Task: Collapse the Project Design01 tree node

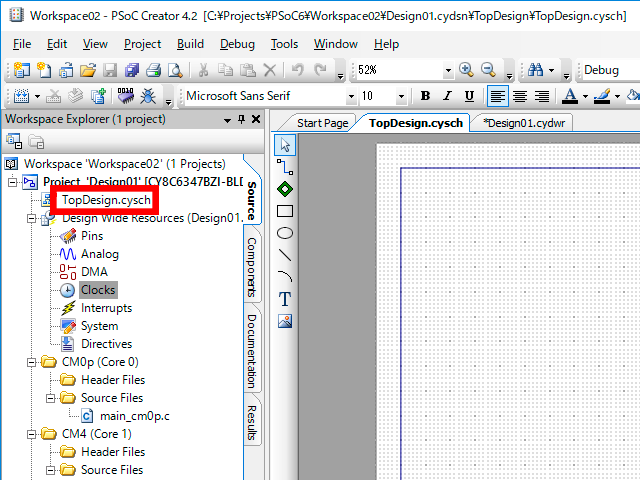Action: tap(13, 182)
